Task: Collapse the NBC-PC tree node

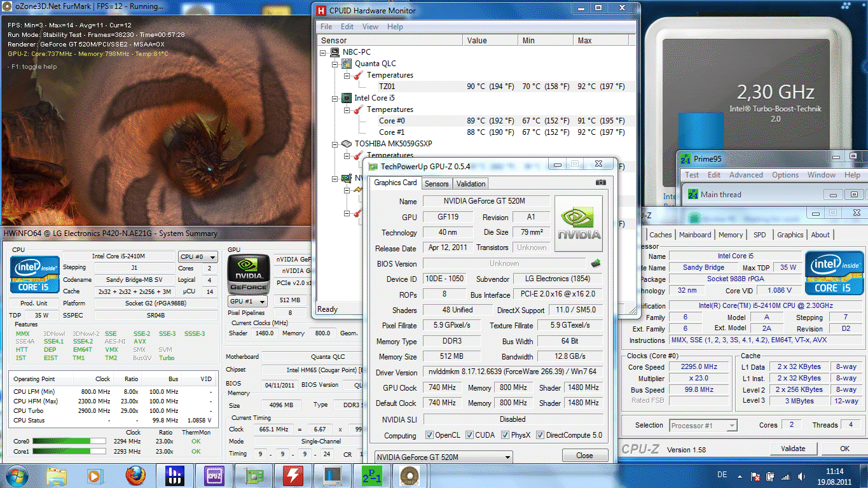Action: pyautogui.click(x=324, y=52)
